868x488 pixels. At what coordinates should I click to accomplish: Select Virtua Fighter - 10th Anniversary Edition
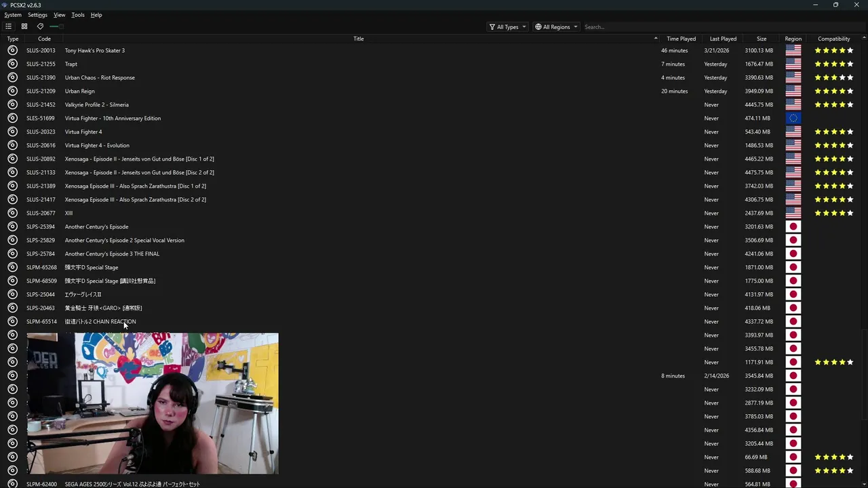(113, 118)
